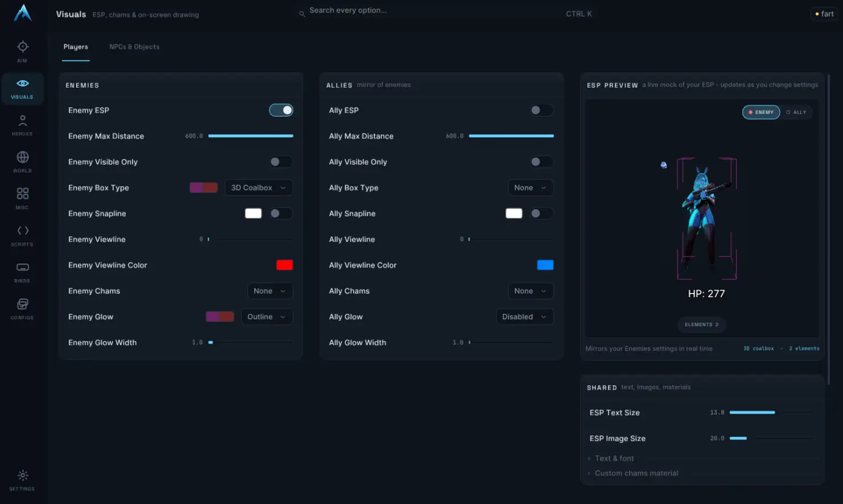Expand the Text & font section
The height and width of the screenshot is (504, 843).
(x=614, y=458)
